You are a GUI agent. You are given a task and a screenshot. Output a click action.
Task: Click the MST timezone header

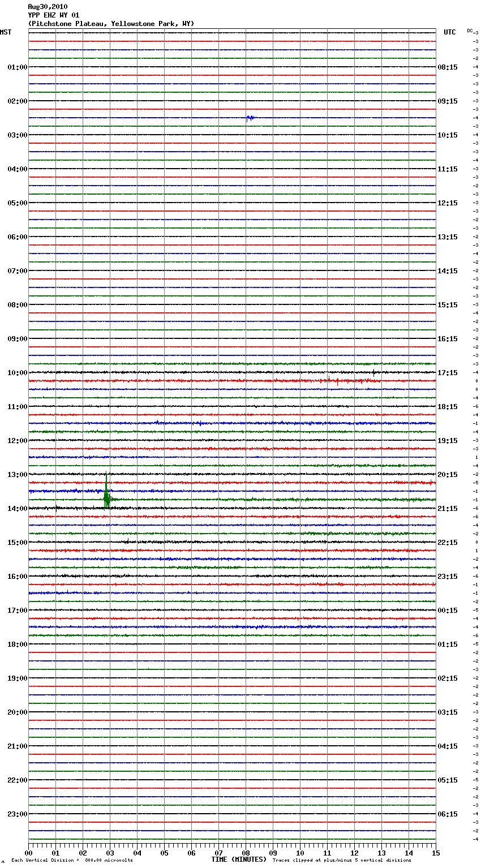[6, 32]
